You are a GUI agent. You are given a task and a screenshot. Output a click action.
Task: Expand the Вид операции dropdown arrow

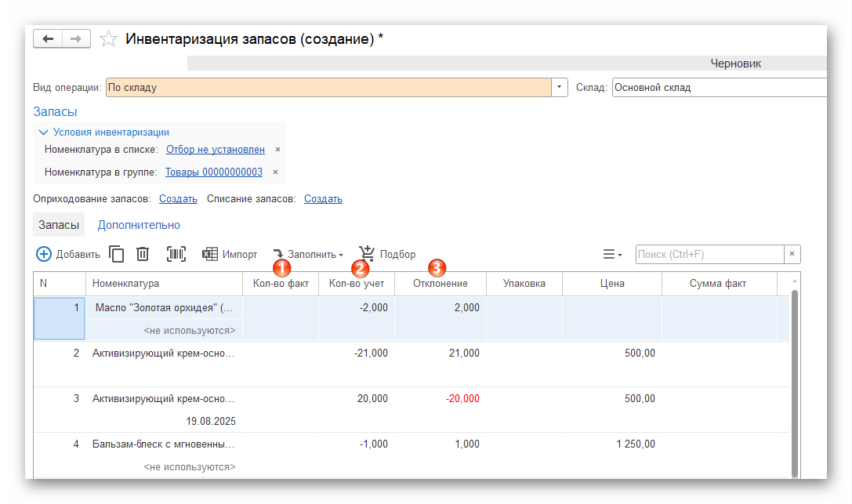pyautogui.click(x=560, y=87)
